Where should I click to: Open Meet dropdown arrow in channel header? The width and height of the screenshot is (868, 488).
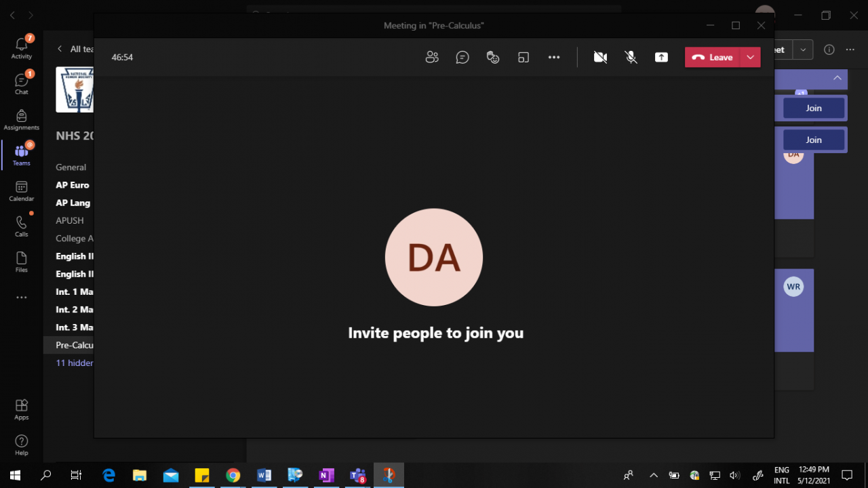[x=803, y=49]
